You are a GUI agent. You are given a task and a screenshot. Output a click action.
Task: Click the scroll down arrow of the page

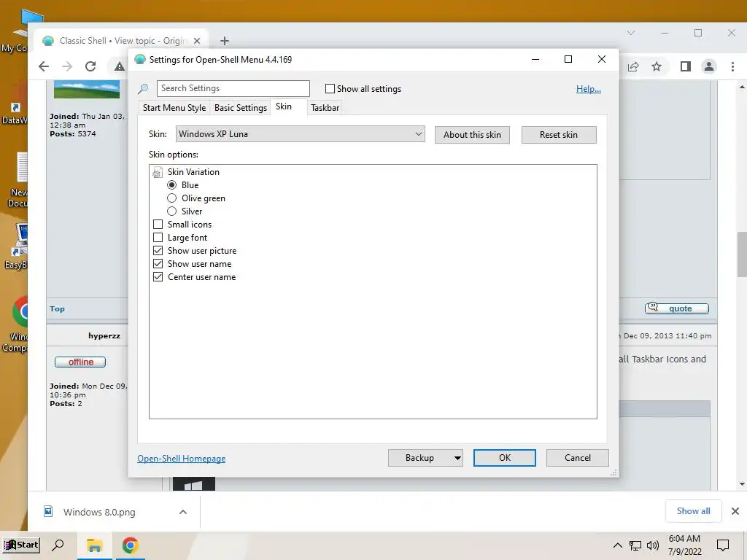(742, 484)
